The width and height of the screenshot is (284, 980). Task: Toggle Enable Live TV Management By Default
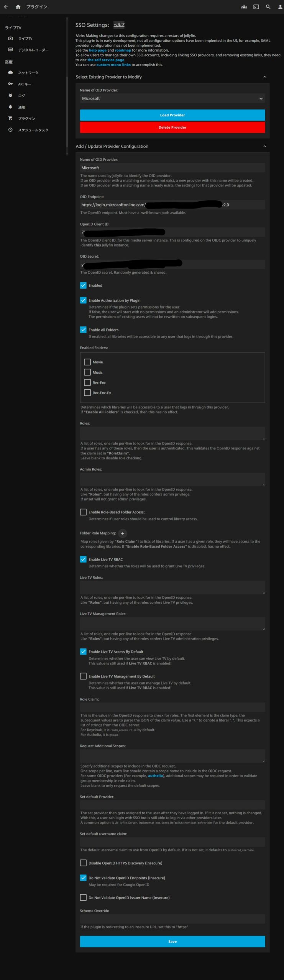[83, 676]
